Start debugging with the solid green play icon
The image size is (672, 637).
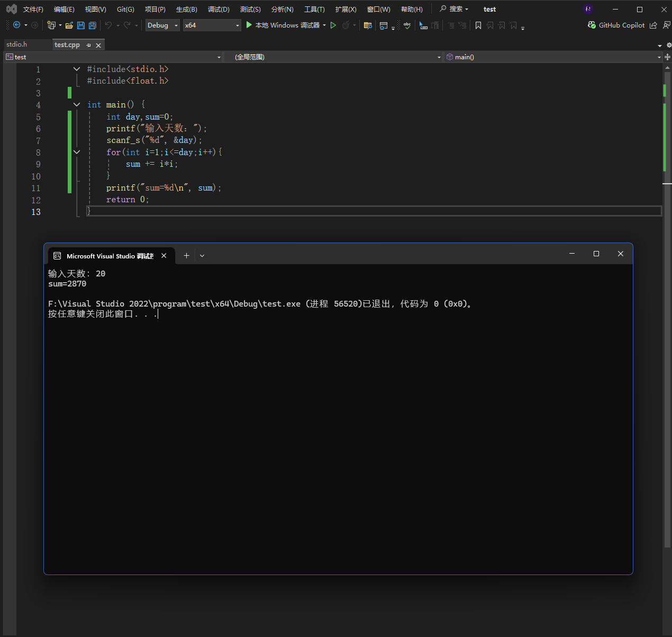pyautogui.click(x=249, y=25)
